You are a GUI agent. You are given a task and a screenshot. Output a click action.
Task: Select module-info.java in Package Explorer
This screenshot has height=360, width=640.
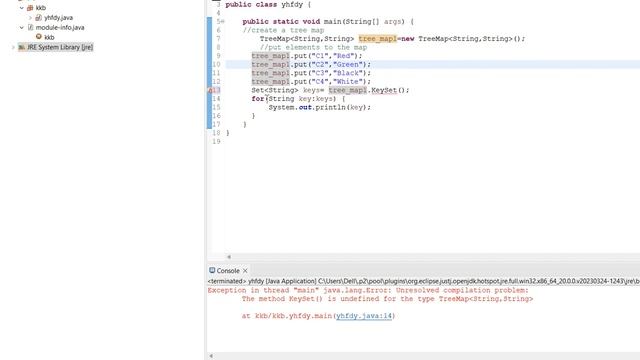60,27
